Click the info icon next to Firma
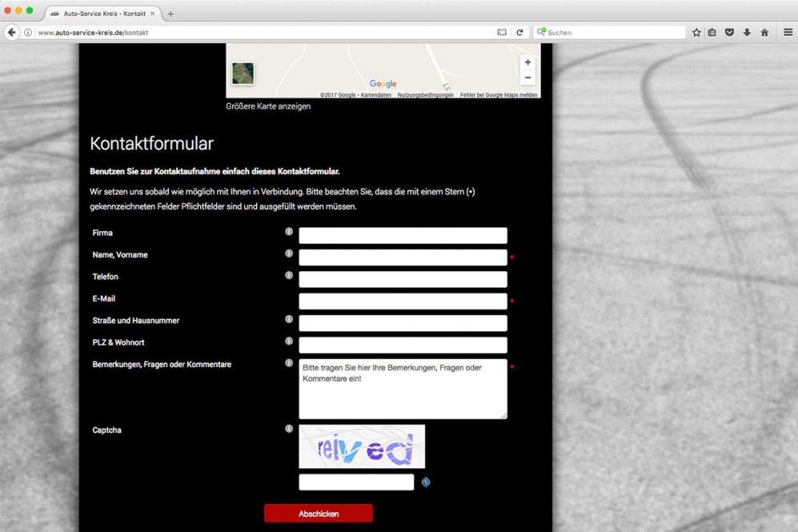This screenshot has height=532, width=798. pos(289,231)
